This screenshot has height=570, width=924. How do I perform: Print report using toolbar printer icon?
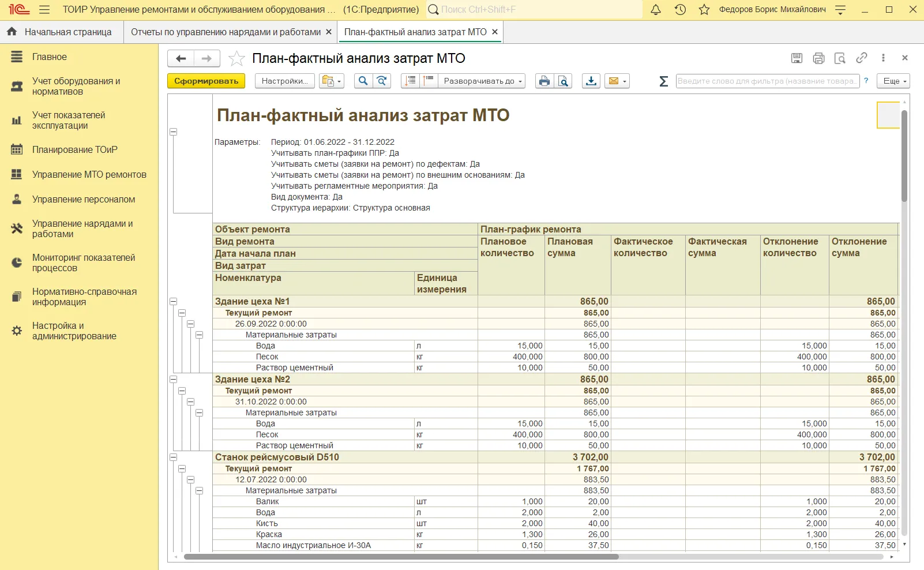pyautogui.click(x=544, y=81)
